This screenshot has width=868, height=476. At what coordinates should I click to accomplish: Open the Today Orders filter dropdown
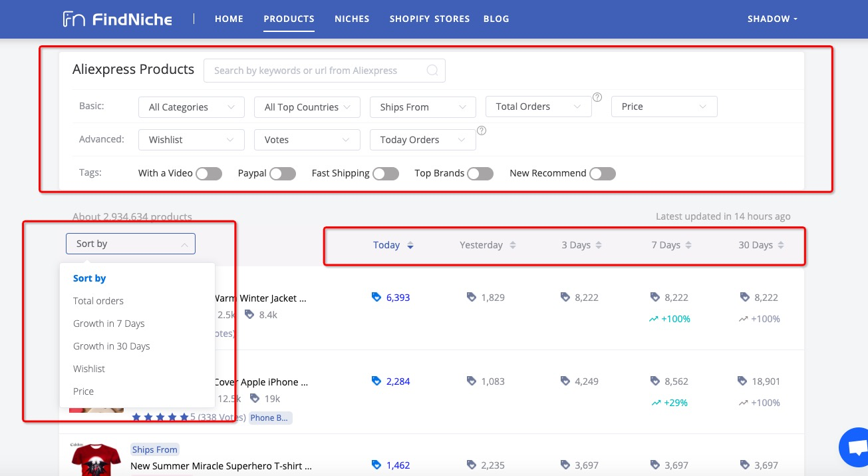click(x=423, y=140)
